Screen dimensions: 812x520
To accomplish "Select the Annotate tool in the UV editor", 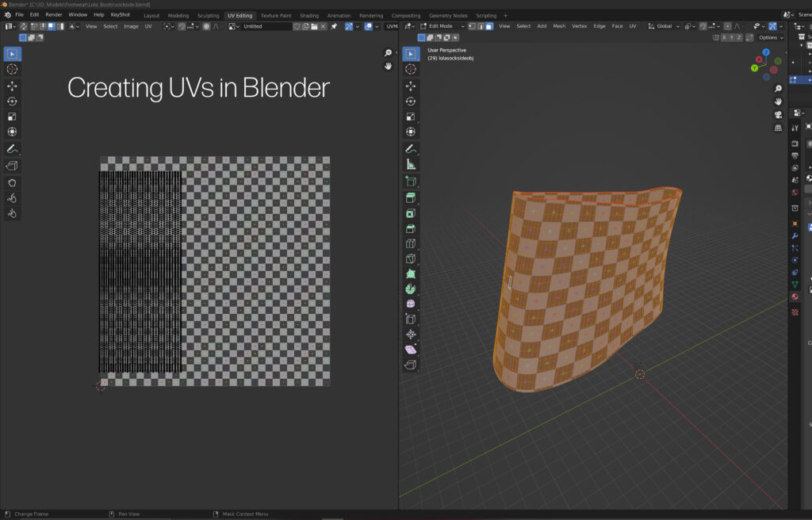I will click(x=13, y=148).
